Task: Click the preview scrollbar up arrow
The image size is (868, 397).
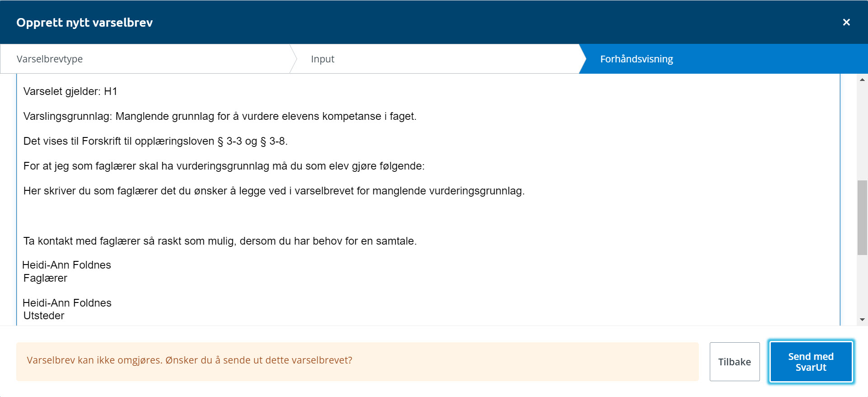Action: tap(862, 80)
